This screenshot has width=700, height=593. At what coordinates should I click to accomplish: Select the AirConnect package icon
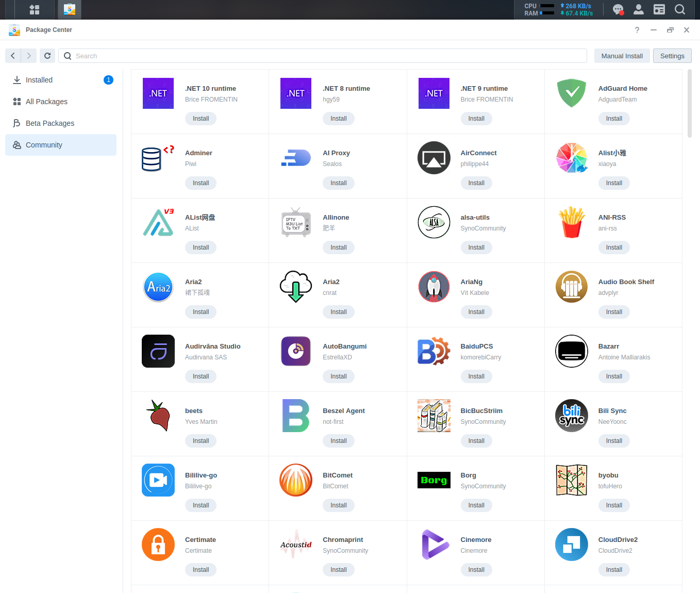click(x=434, y=158)
